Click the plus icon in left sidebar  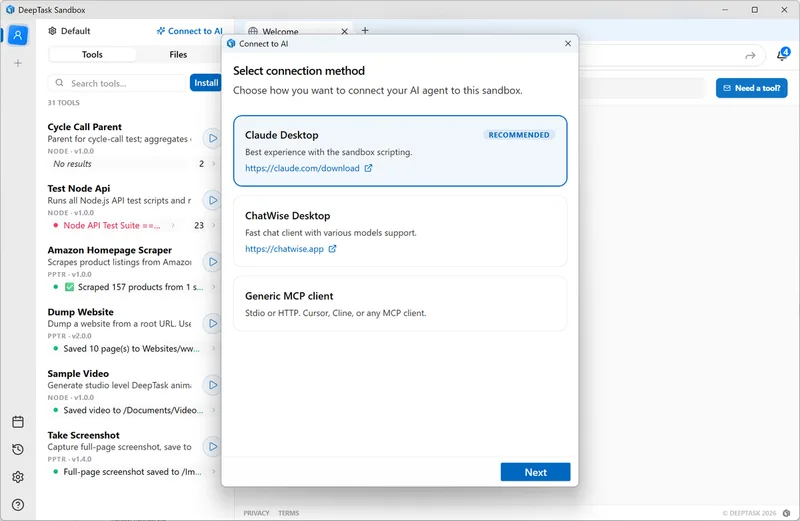click(17, 63)
